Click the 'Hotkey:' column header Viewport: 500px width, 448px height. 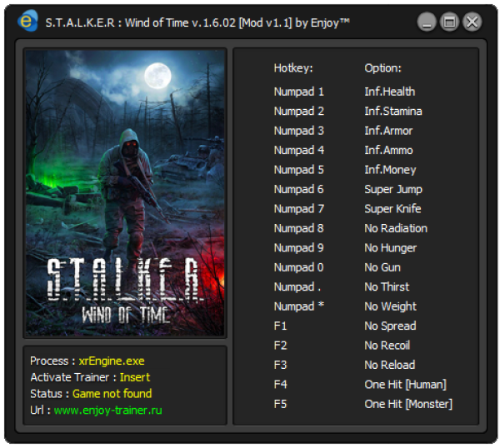pyautogui.click(x=293, y=68)
